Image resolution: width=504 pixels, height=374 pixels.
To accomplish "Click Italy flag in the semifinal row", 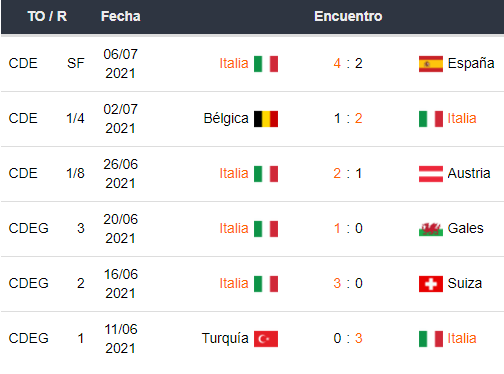I will click(x=266, y=64).
